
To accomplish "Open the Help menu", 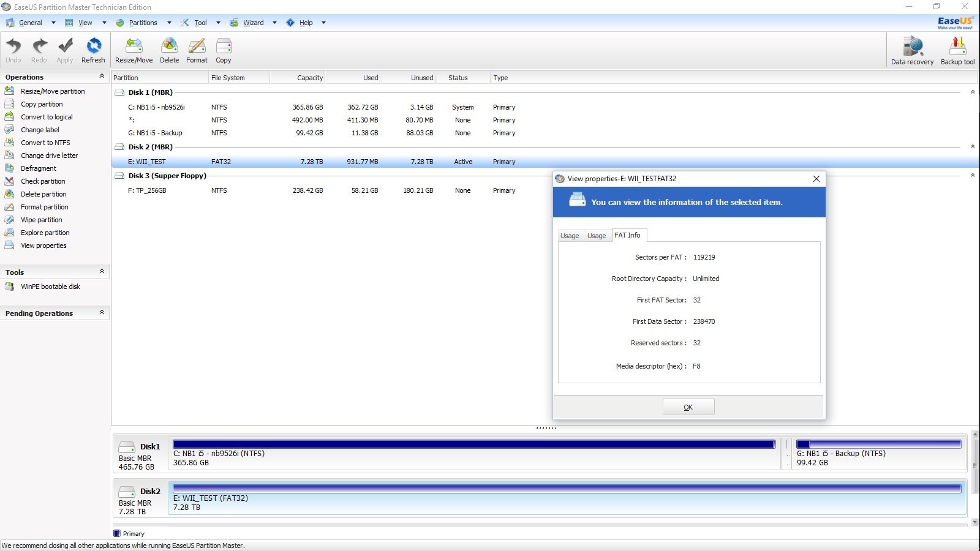I will (x=306, y=23).
